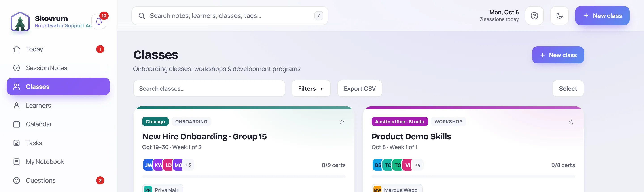
Task: Toggle dark mode with moon icon
Action: pos(559,16)
